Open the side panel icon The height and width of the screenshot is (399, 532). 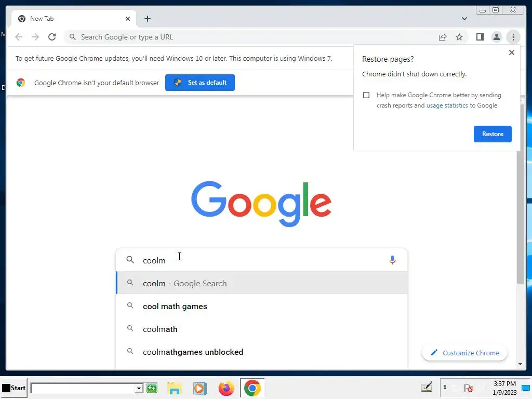click(480, 37)
